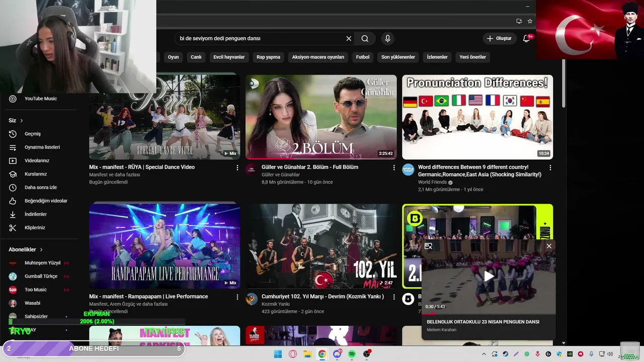Expand the Abonelikler section
The width and height of the screenshot is (644, 362).
coord(26,250)
